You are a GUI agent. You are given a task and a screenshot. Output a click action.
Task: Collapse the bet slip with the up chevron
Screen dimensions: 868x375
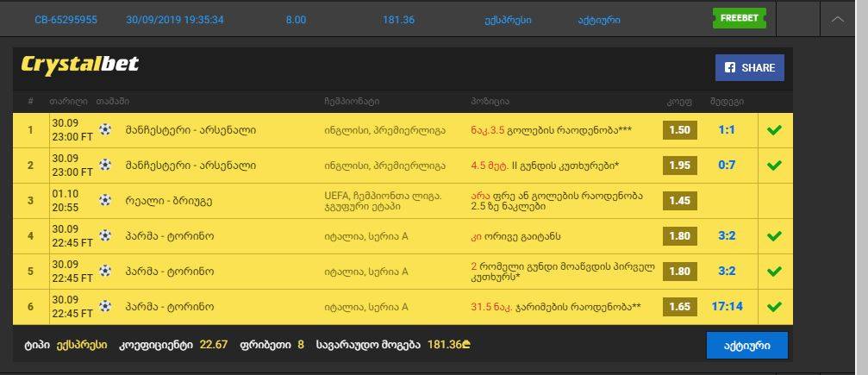pyautogui.click(x=838, y=19)
